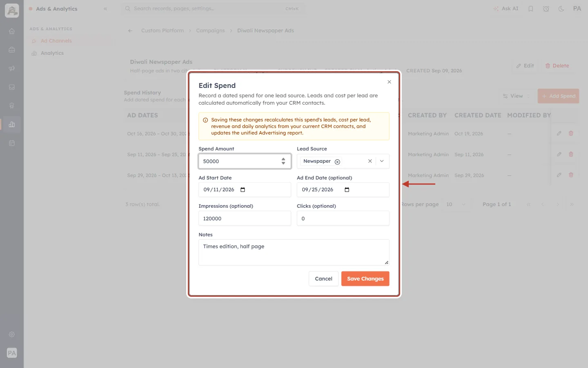588x368 pixels.
Task: Clear the Lead Source selection
Action: [370, 161]
